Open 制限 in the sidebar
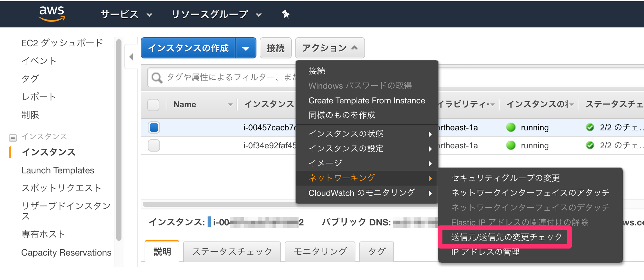644x280 pixels. pyautogui.click(x=30, y=115)
